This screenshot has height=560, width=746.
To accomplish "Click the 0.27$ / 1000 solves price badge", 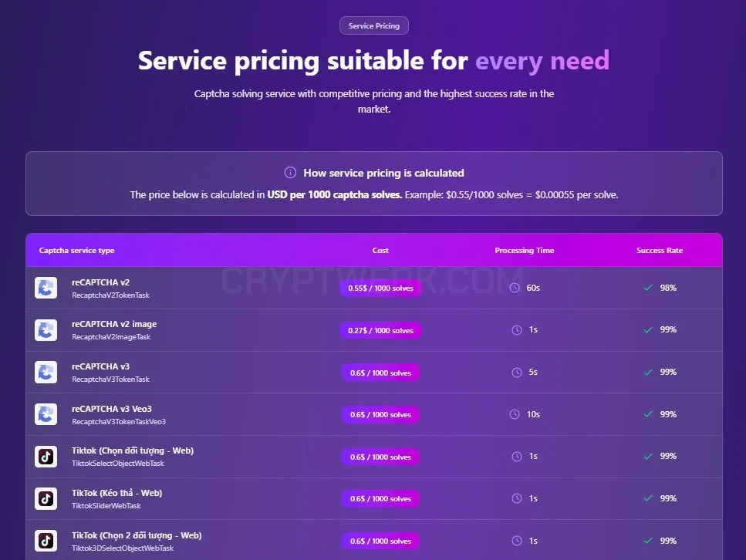I will click(x=380, y=331).
